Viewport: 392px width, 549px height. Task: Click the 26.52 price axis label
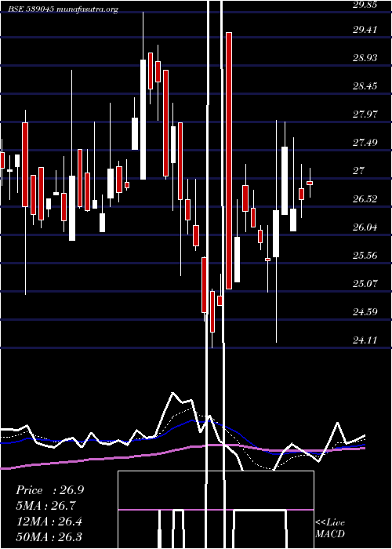365,199
